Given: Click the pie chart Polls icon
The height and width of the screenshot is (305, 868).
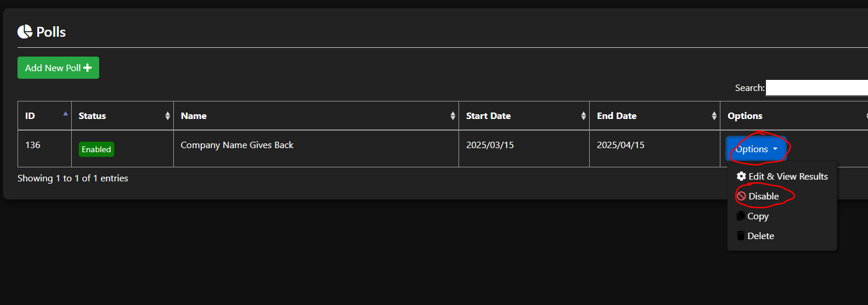Looking at the screenshot, I should 24,31.
